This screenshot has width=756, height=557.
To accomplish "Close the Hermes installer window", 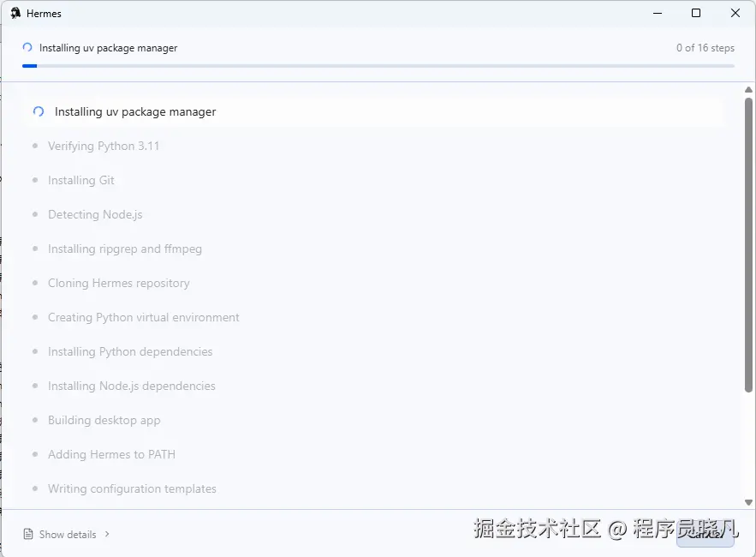I will (x=735, y=13).
